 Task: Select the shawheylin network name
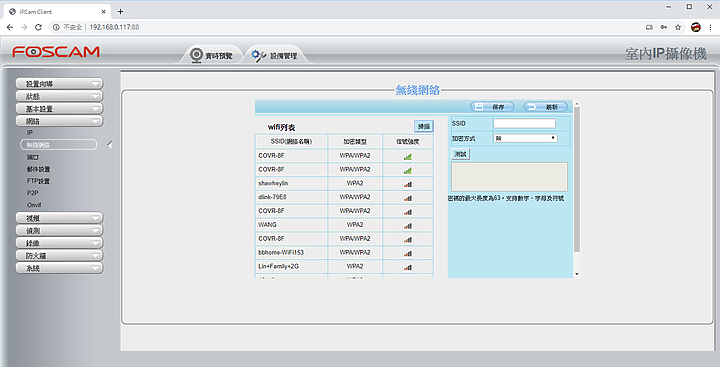coord(273,183)
